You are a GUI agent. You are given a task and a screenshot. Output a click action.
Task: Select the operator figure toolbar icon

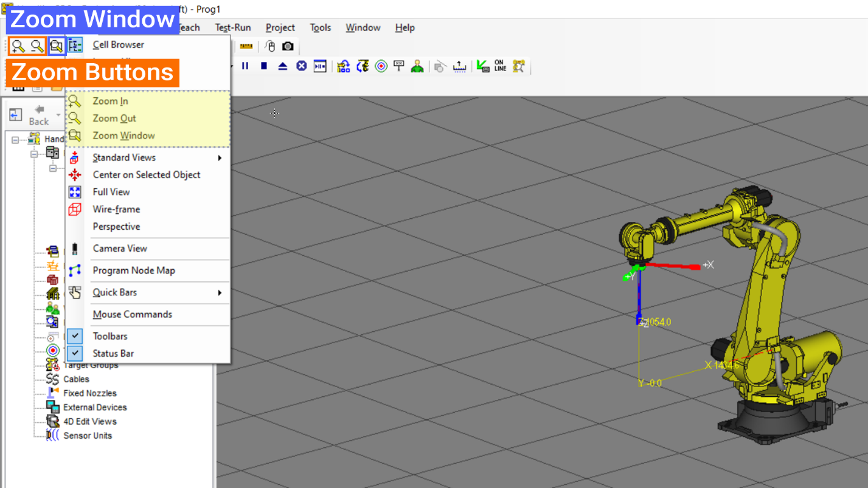pos(417,66)
